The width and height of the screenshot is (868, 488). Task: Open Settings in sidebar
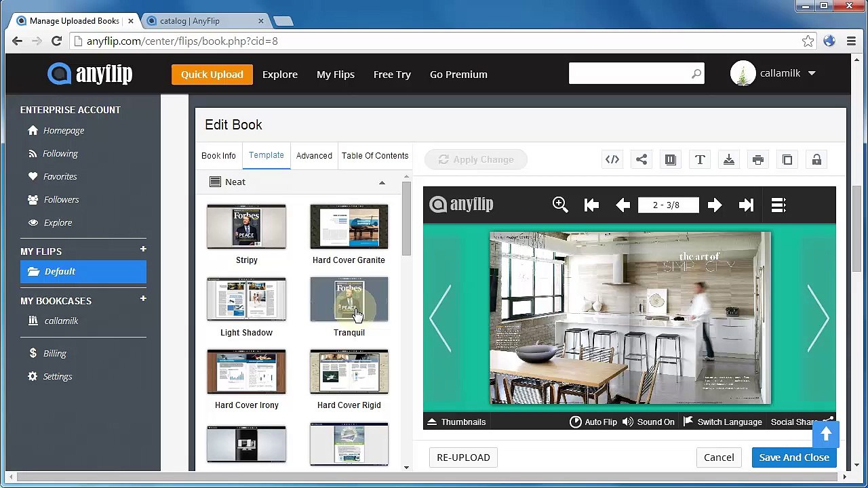[x=50, y=376]
